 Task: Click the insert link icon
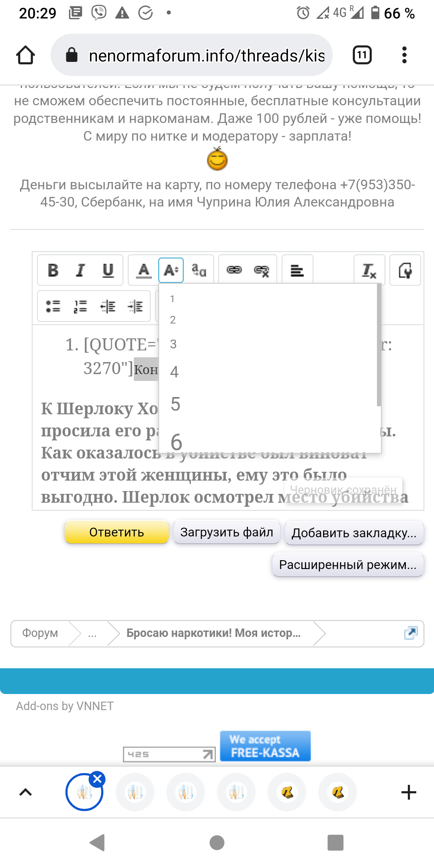point(234,270)
